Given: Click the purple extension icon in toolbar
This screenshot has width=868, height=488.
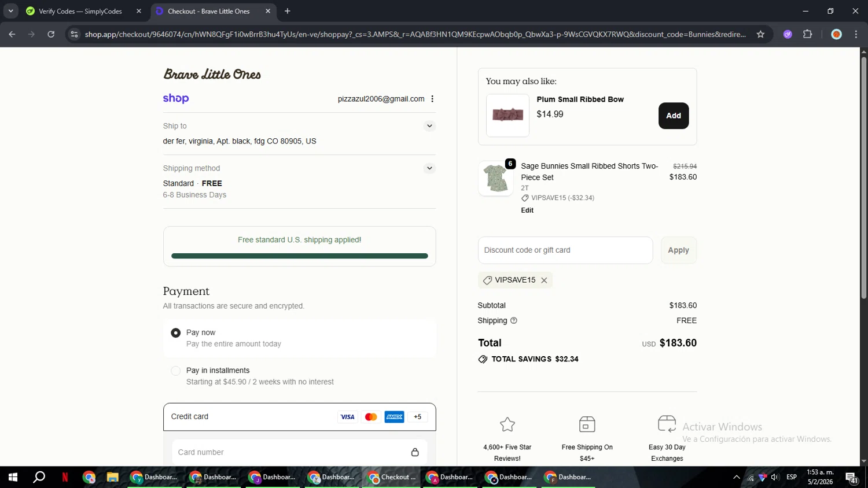Looking at the screenshot, I should (x=788, y=34).
